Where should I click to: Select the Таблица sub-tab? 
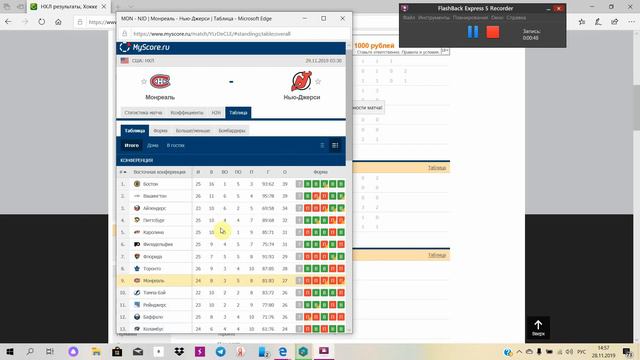click(x=135, y=131)
